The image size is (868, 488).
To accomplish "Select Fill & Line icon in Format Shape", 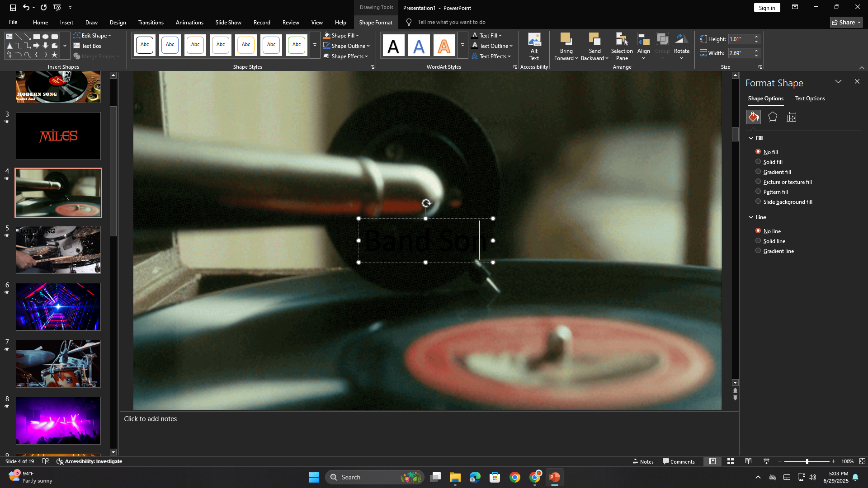I will click(753, 117).
